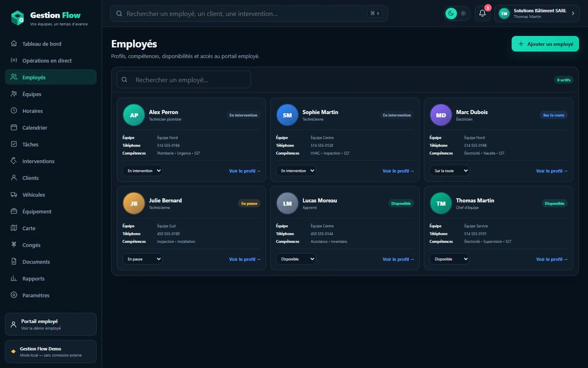The height and width of the screenshot is (368, 588).
Task: Open Tableau de bord home icon
Action: coord(14,43)
